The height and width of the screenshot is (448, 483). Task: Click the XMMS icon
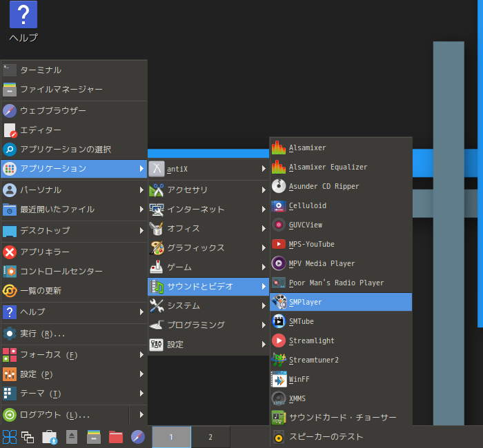pos(279,398)
